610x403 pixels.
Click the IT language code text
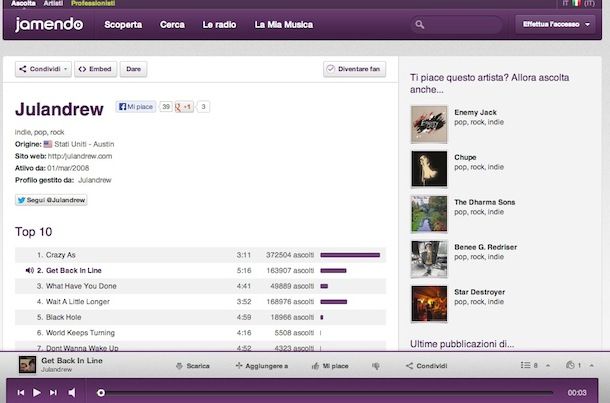(x=565, y=3)
